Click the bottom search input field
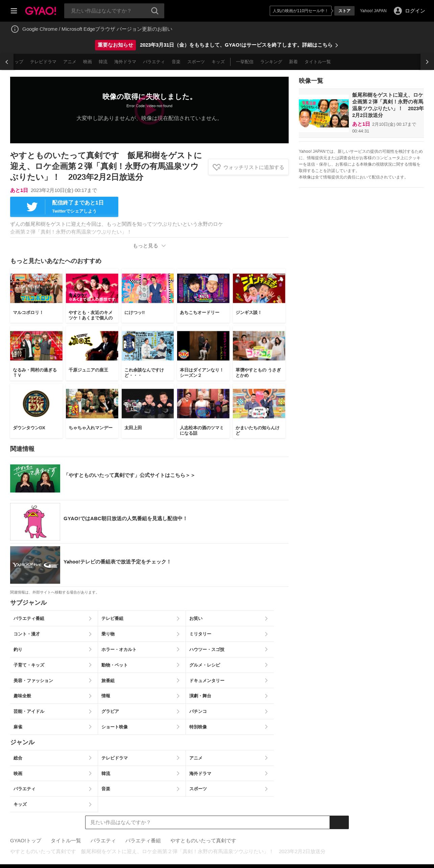This screenshot has width=434, height=868. point(208,822)
